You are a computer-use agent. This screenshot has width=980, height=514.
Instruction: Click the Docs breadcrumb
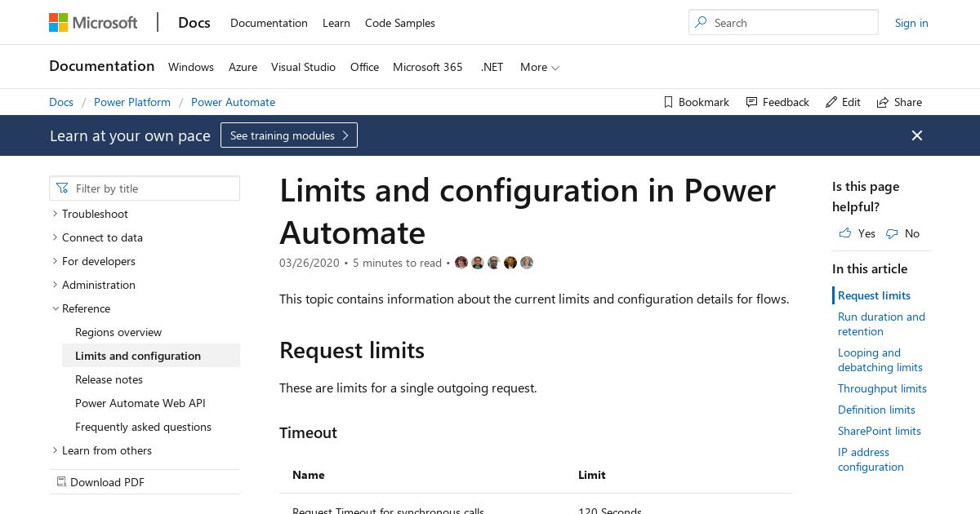61,102
